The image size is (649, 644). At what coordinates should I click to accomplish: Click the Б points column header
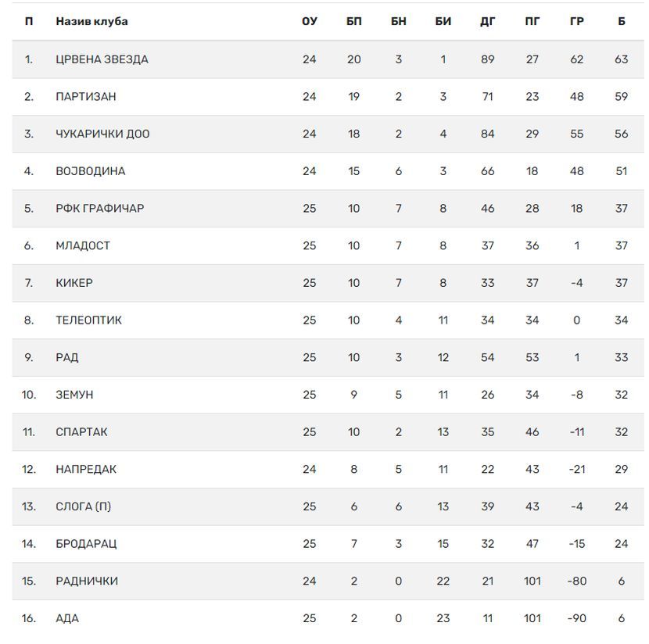tap(622, 22)
